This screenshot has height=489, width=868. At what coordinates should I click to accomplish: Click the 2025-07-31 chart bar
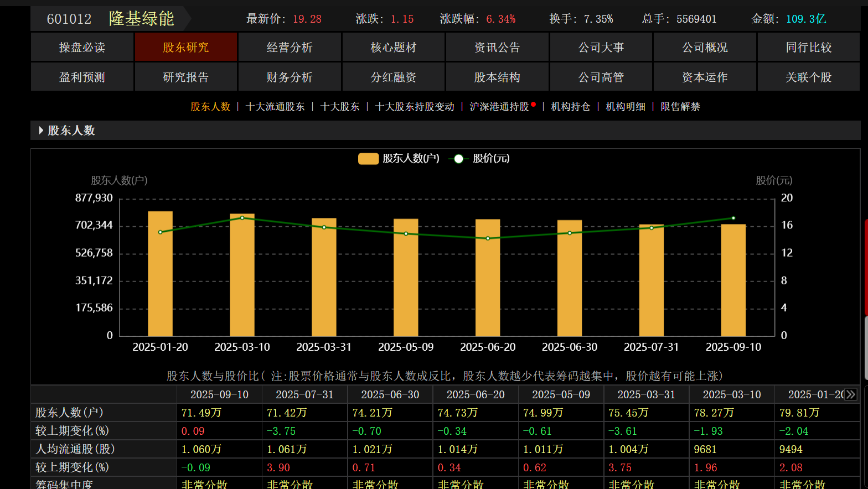coord(652,280)
